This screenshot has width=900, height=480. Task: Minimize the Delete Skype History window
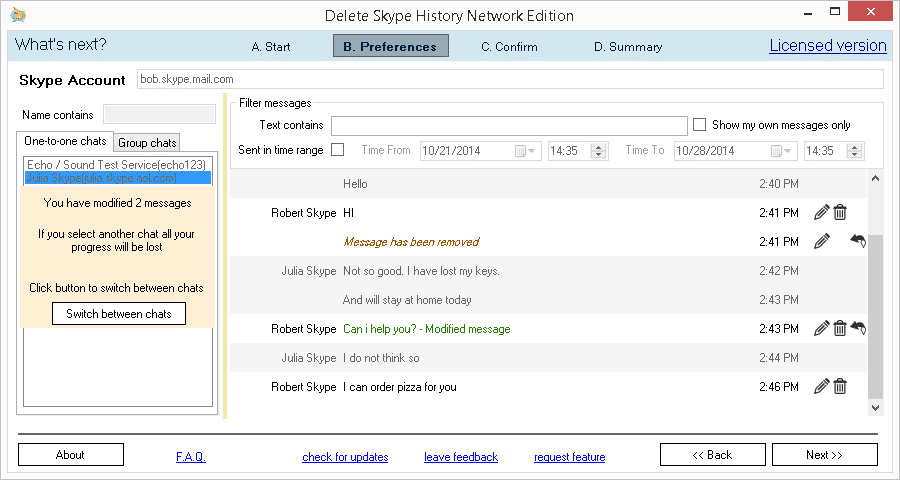point(809,12)
